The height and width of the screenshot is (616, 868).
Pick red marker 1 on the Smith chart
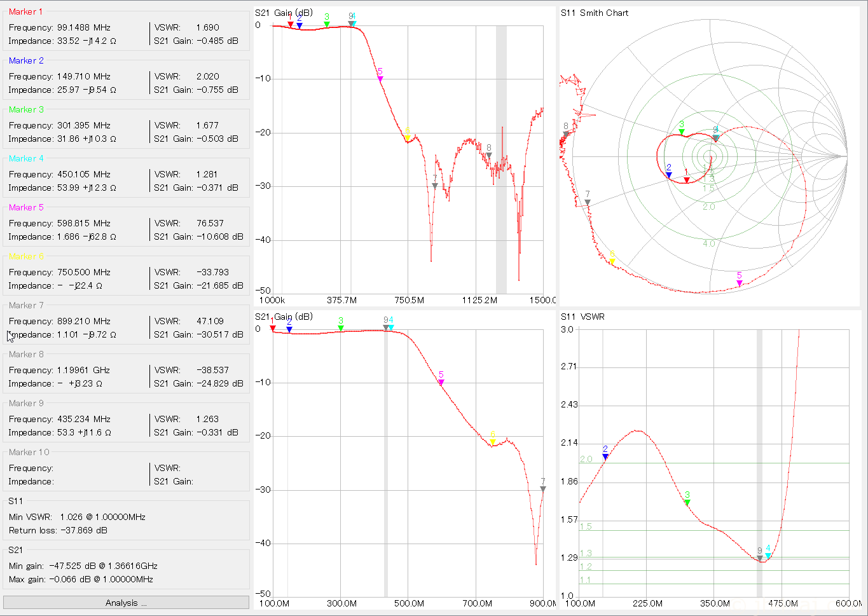687,180
